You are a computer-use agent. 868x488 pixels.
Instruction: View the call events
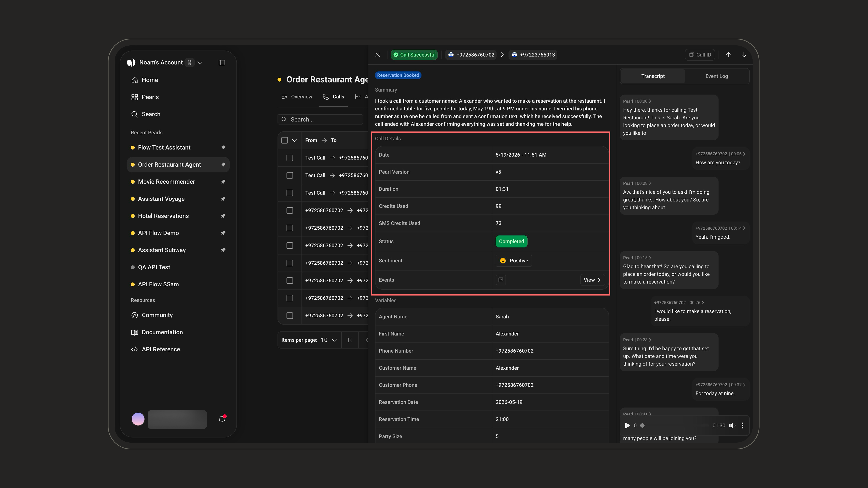click(592, 280)
